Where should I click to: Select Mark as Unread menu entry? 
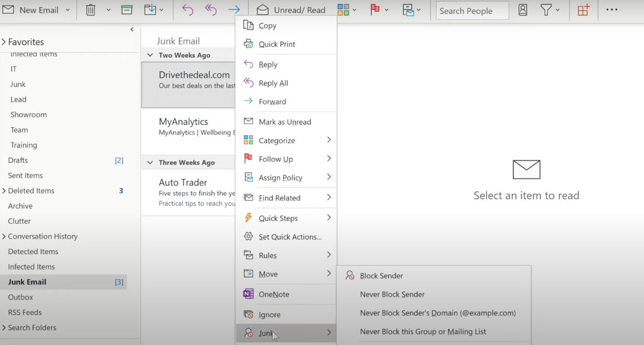[286, 122]
